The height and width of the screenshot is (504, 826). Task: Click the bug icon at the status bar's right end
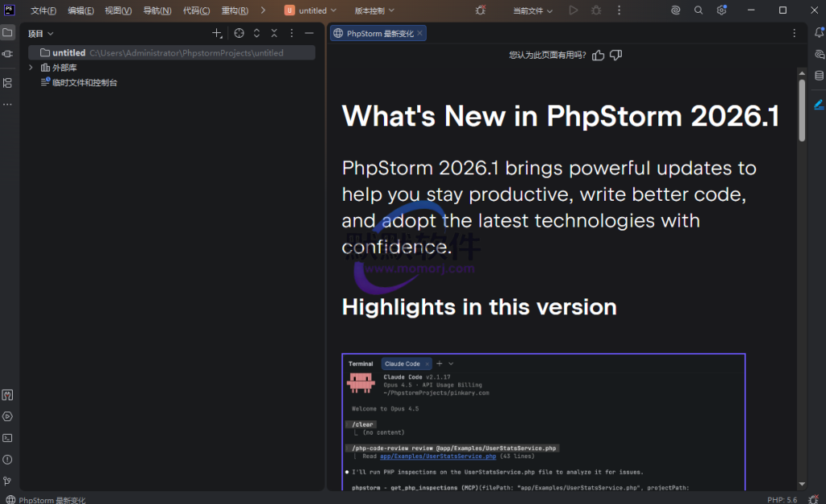[x=813, y=499]
